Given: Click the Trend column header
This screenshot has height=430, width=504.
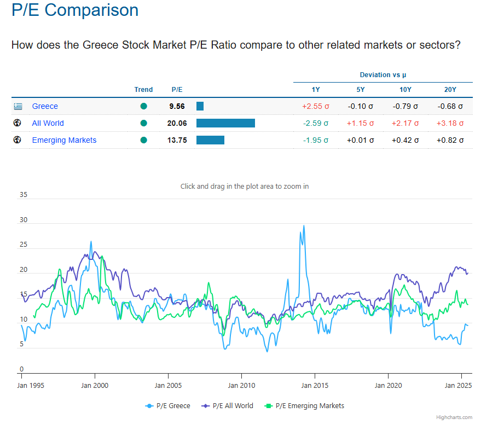Looking at the screenshot, I should pyautogui.click(x=144, y=90).
